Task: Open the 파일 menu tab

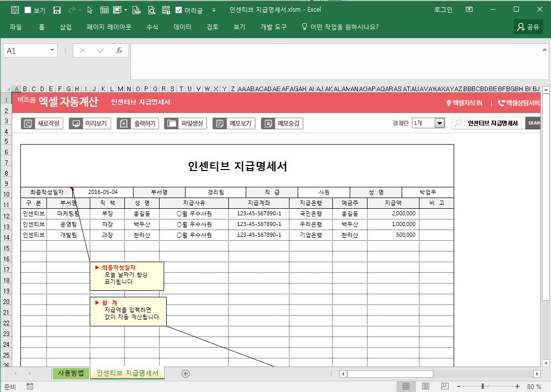Action: (x=16, y=26)
